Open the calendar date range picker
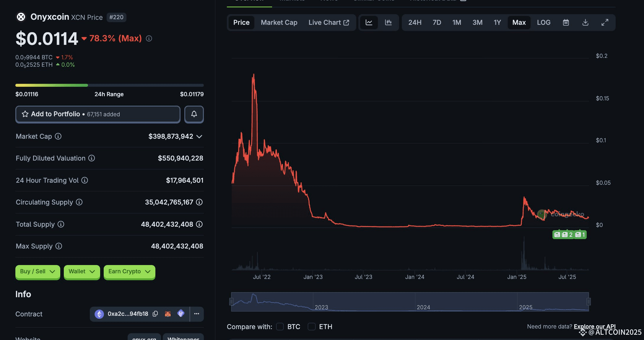This screenshot has height=340, width=644. [x=566, y=22]
